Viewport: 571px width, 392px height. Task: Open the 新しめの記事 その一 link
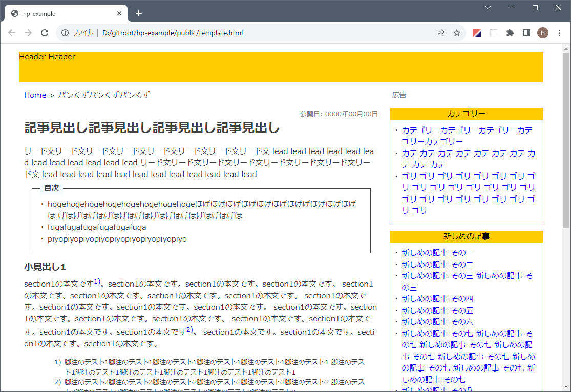click(x=437, y=252)
